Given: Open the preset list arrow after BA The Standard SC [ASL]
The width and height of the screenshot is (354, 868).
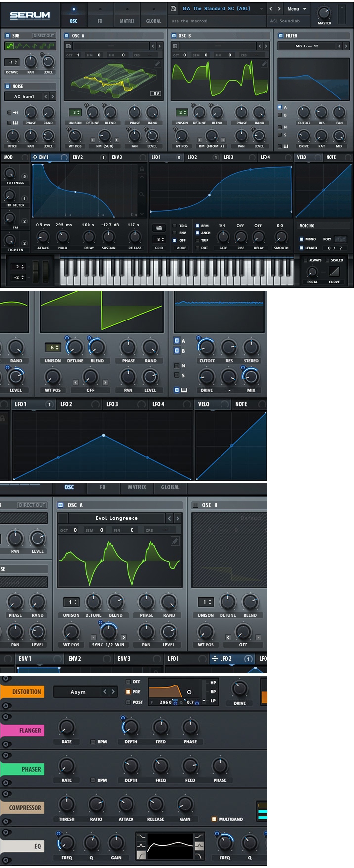Looking at the screenshot, I should [x=262, y=9].
